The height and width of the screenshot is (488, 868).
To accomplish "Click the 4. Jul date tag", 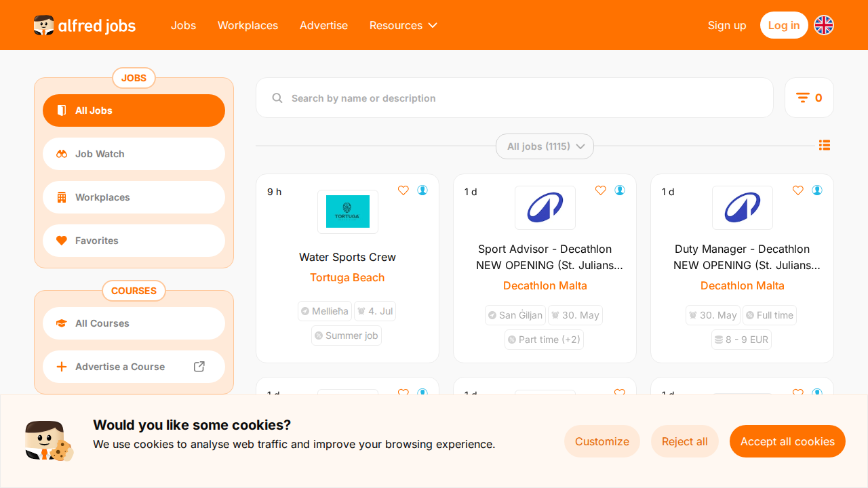I will pos(375,311).
